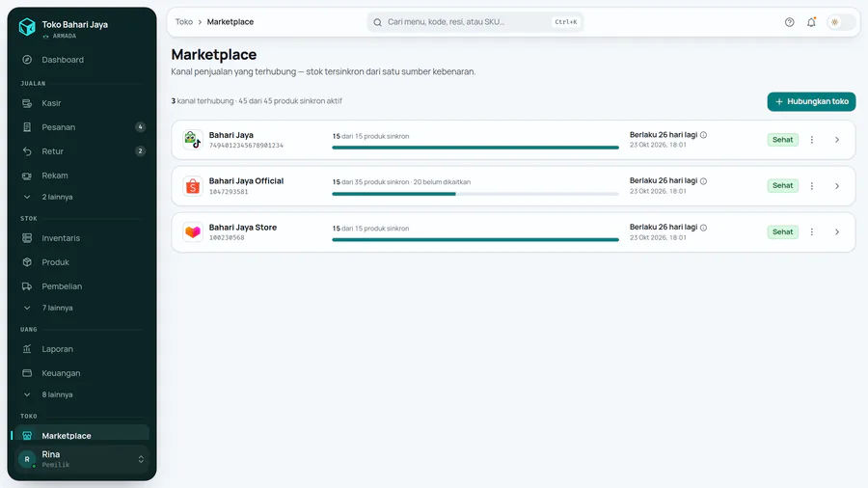Click the Toko breadcrumb link
This screenshot has height=488, width=868.
(x=184, y=22)
